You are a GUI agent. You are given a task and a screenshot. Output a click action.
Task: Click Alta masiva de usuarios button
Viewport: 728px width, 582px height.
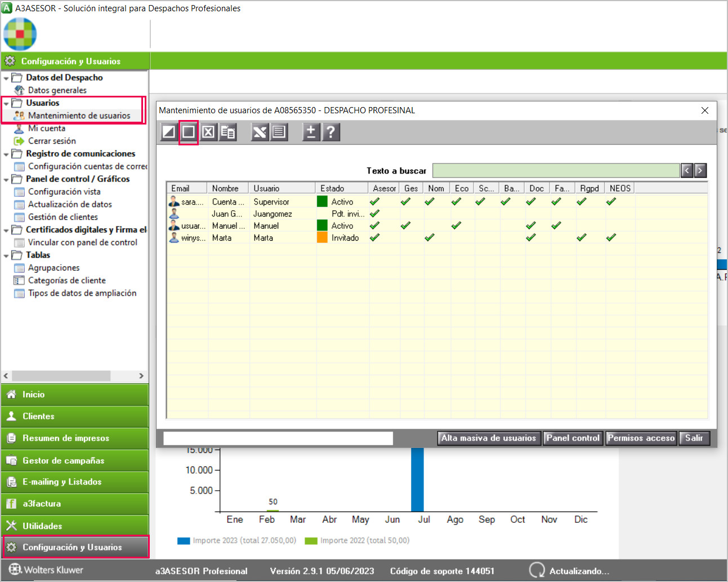[489, 438]
